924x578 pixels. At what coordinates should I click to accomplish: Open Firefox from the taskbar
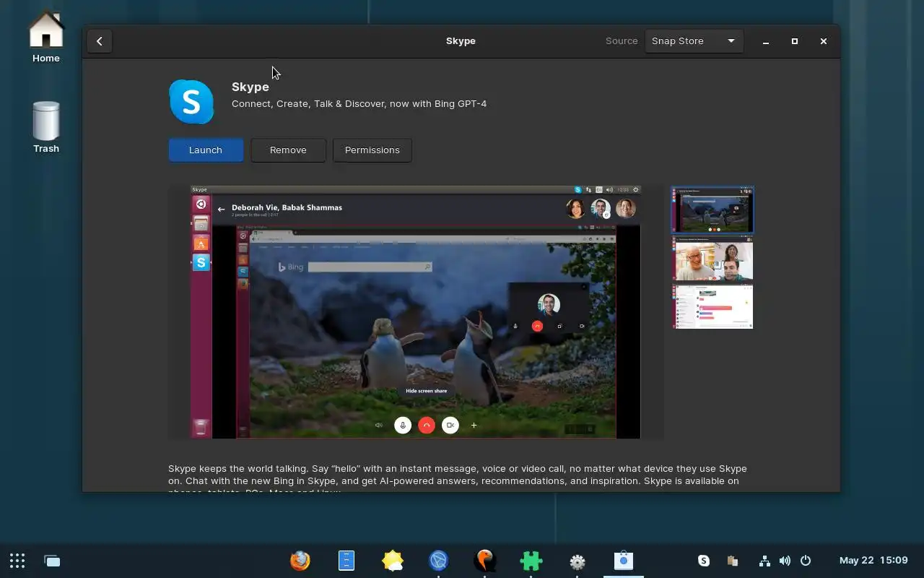click(x=300, y=561)
